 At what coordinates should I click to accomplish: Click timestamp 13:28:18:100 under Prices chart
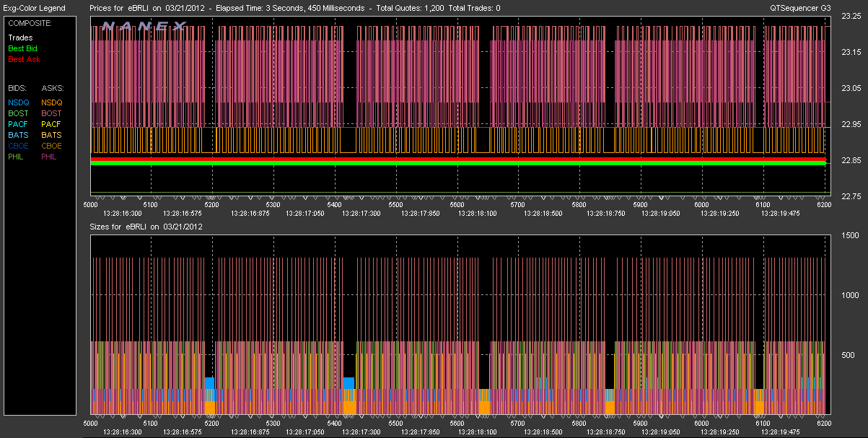point(477,214)
